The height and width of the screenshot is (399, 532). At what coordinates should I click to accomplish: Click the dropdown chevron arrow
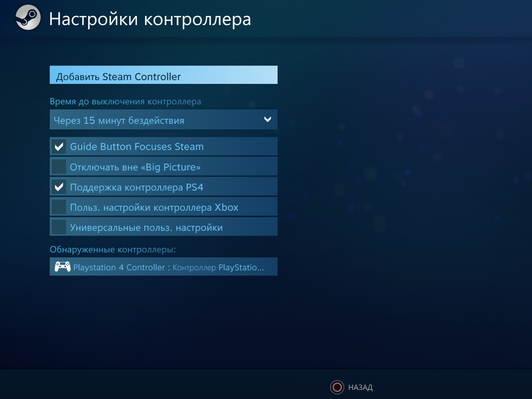(268, 119)
